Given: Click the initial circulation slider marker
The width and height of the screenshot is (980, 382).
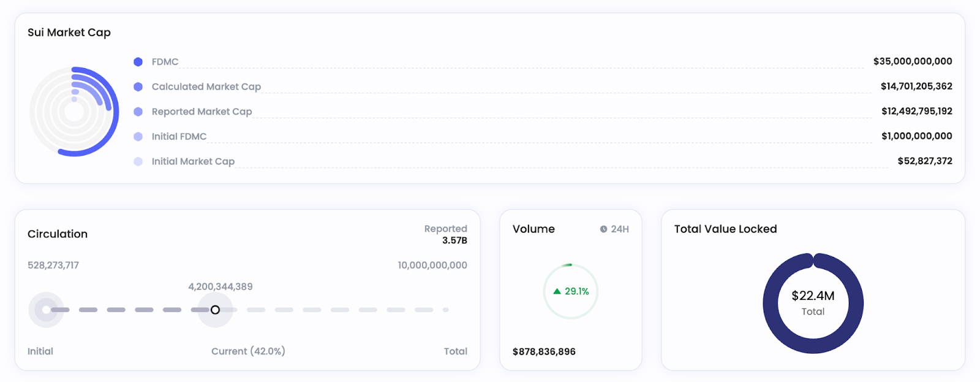Looking at the screenshot, I should (46, 310).
